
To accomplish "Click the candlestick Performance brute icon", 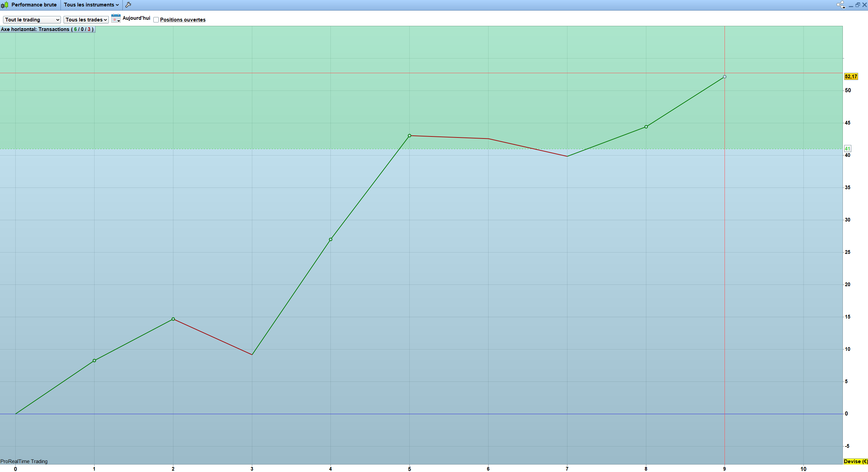I will coord(4,5).
